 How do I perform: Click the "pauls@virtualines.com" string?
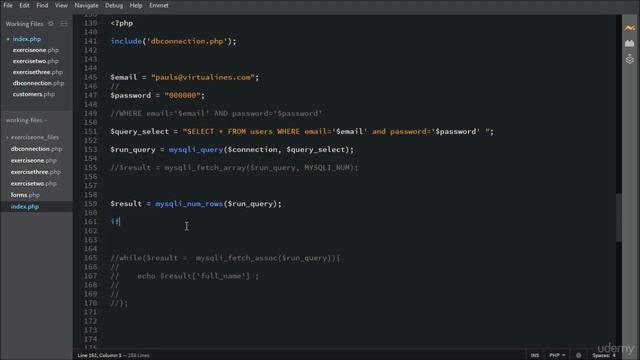[203, 77]
